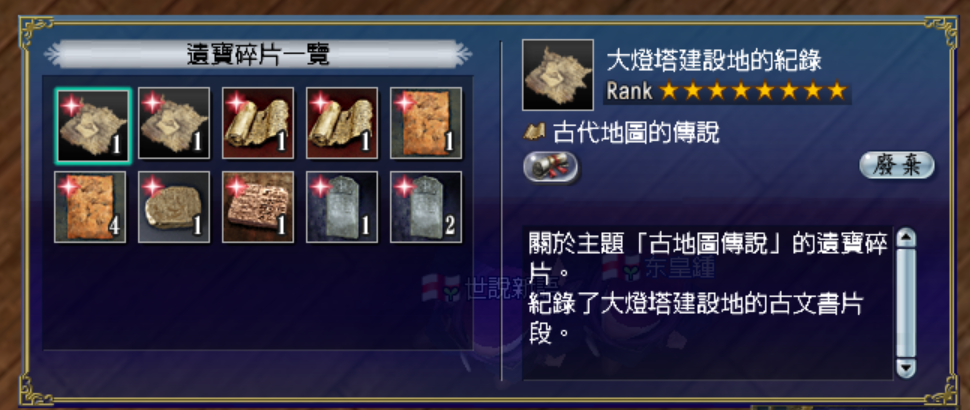This screenshot has width=970, height=410.
Task: Click the scrollbar up arrow in description
Action: coord(906,237)
